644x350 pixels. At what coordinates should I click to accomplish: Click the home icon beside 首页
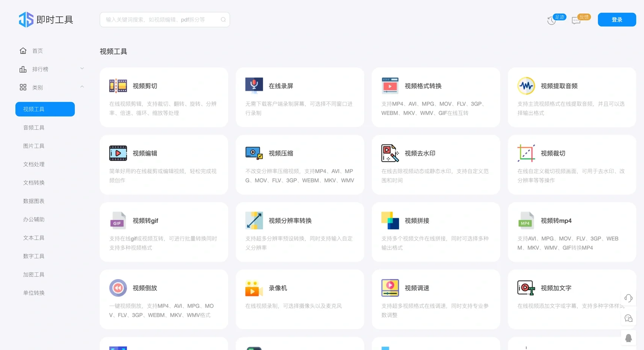tap(23, 50)
